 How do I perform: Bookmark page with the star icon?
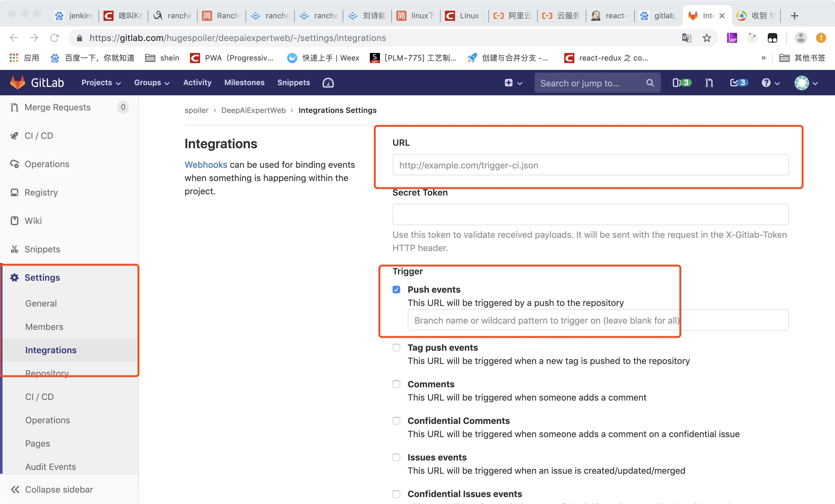[x=707, y=38]
